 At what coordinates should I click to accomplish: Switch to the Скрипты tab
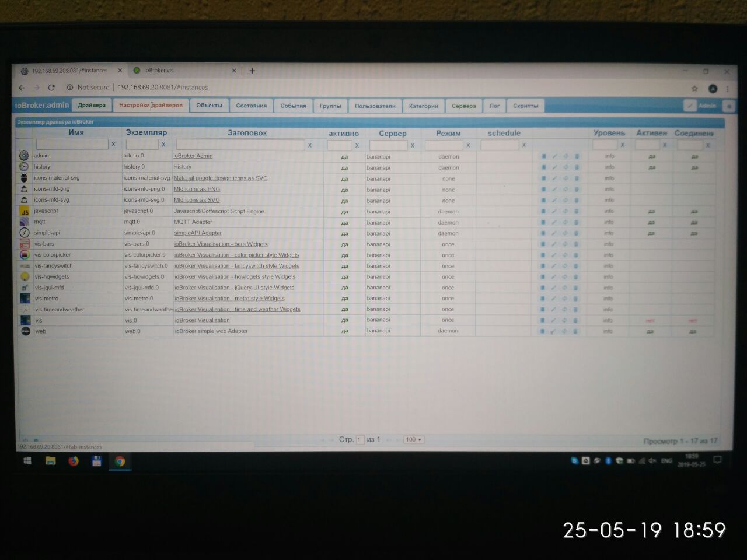(526, 106)
